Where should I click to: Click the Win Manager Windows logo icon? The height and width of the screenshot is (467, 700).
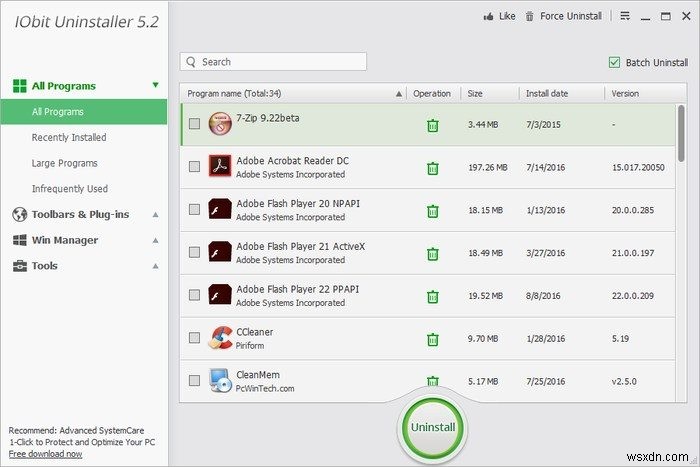[20, 240]
